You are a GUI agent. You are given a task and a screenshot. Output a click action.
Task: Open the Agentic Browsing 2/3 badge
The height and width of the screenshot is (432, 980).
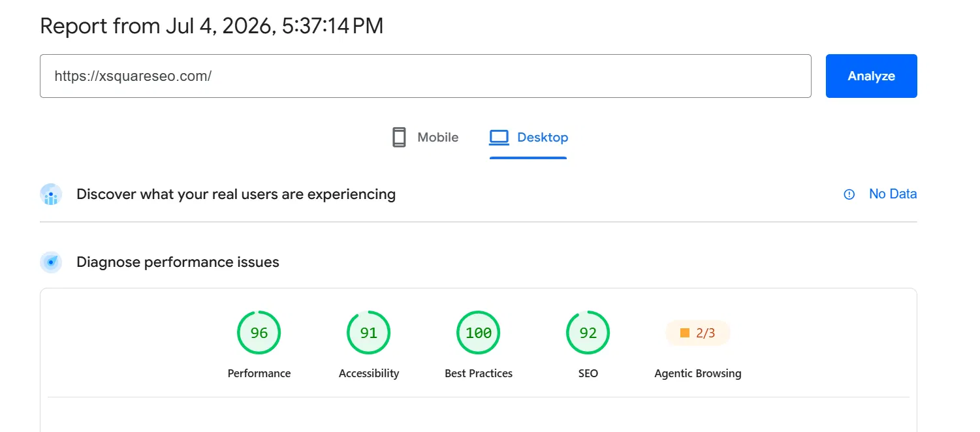coord(697,333)
